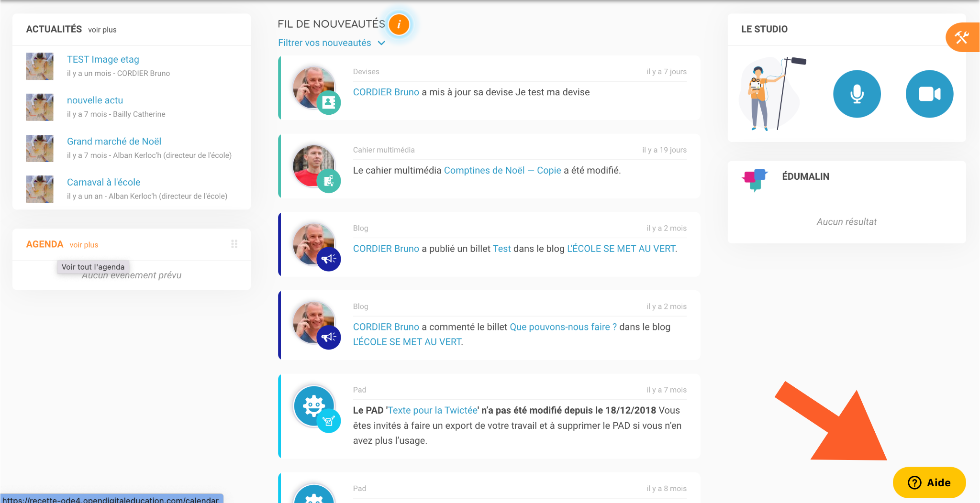Open Que pouvons-nous faire ? blog post link

coord(563,327)
